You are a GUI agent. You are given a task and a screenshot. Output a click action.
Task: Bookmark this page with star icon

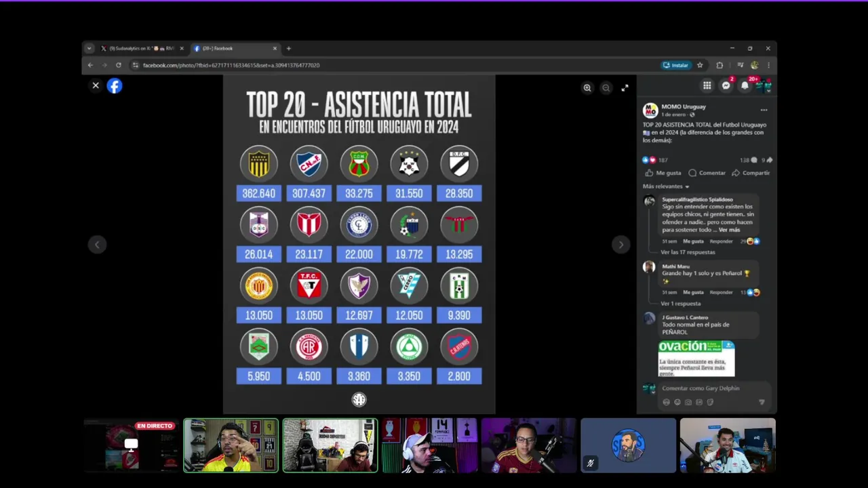[700, 65]
